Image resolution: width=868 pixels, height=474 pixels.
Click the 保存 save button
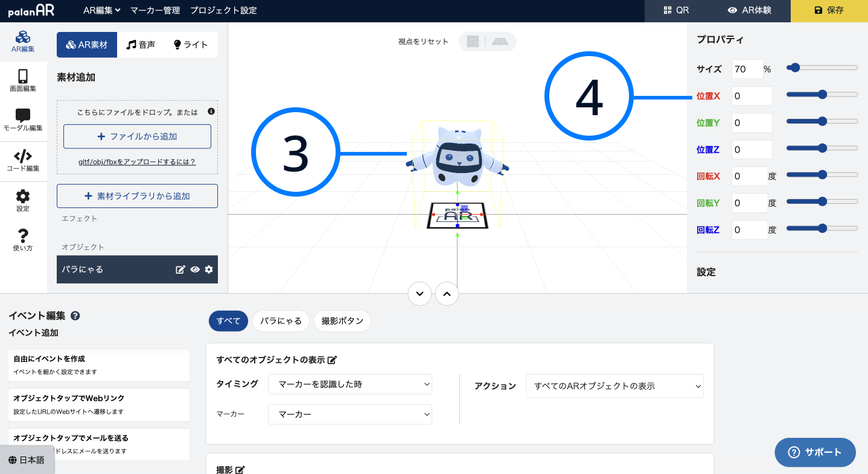pyautogui.click(x=829, y=10)
